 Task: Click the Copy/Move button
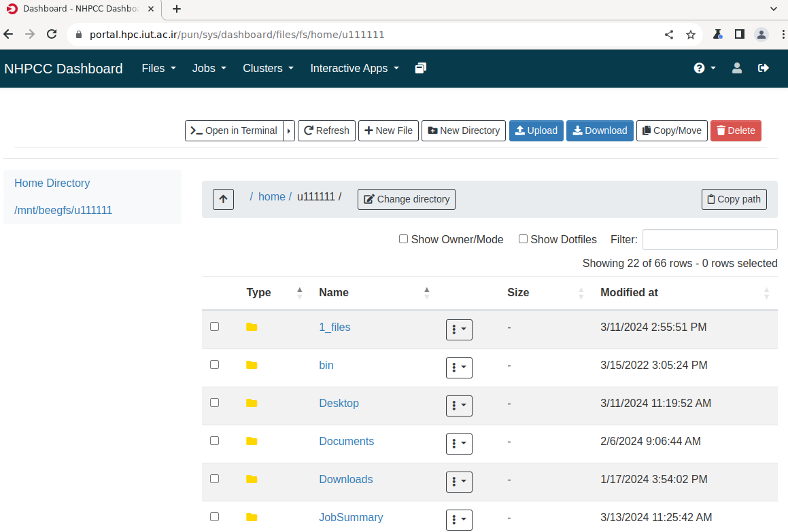672,130
